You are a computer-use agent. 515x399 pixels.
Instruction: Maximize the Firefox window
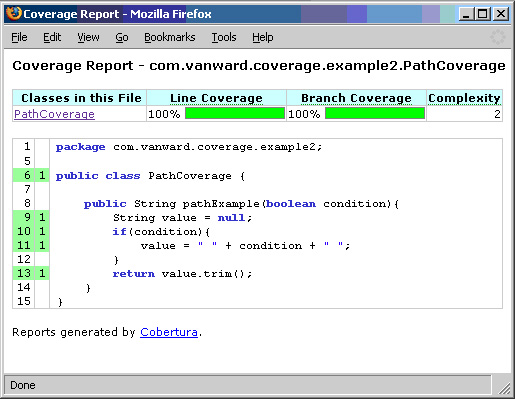pyautogui.click(x=483, y=14)
